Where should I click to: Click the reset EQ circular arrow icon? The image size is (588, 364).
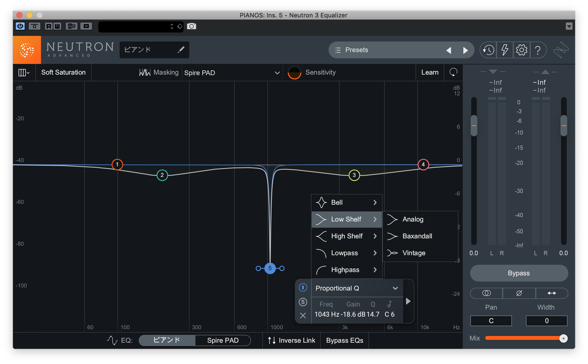pos(453,72)
